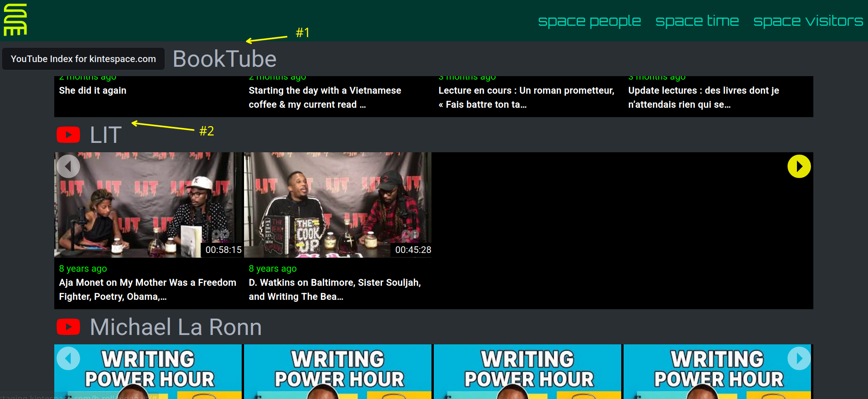Open Aja Monet video thumbnail

[148, 205]
